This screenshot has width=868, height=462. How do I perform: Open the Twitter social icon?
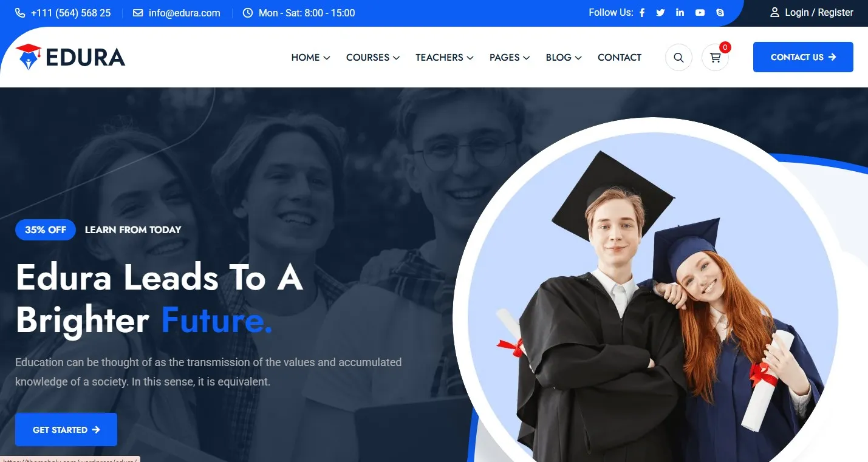click(660, 13)
